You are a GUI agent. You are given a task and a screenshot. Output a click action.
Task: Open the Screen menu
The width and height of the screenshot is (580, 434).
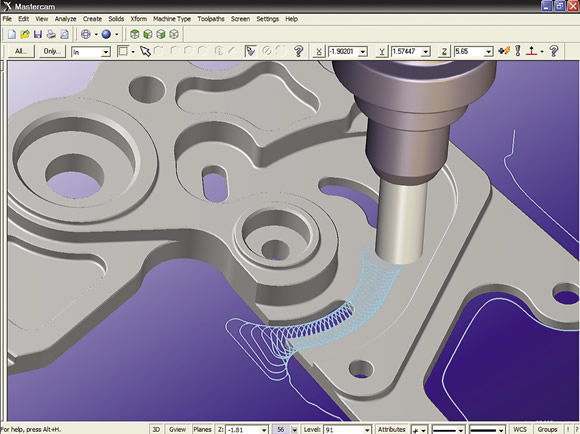click(240, 19)
